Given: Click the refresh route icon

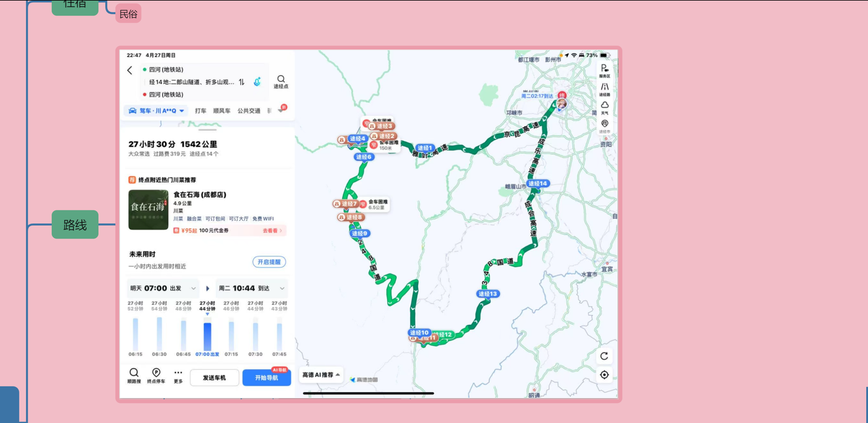Looking at the screenshot, I should 604,356.
